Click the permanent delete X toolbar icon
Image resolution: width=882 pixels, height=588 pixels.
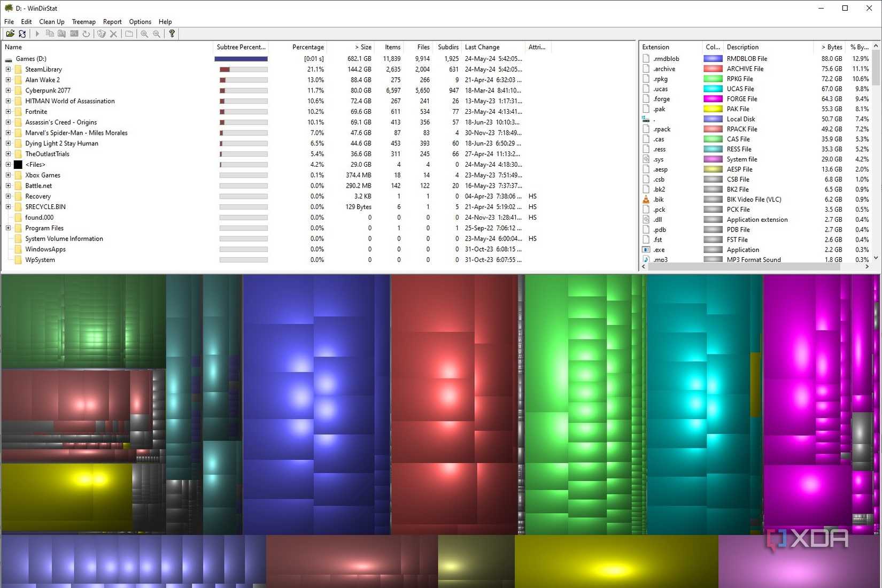pyautogui.click(x=113, y=34)
